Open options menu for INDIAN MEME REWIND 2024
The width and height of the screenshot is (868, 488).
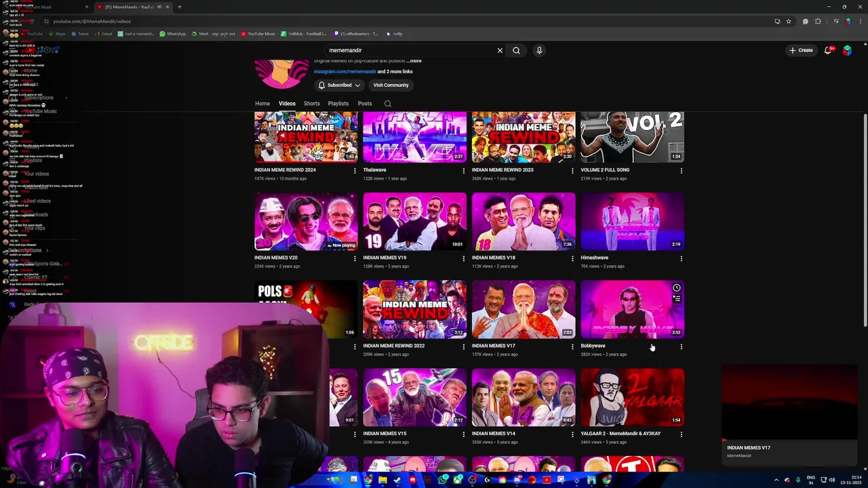tap(355, 171)
